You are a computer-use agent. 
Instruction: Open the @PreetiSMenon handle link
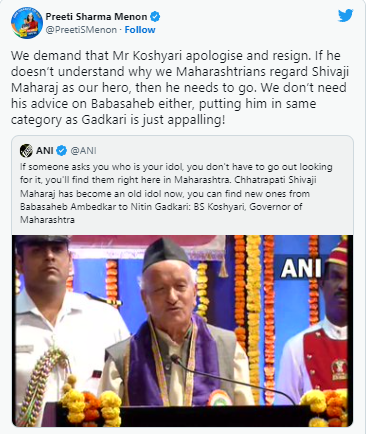[81, 30]
